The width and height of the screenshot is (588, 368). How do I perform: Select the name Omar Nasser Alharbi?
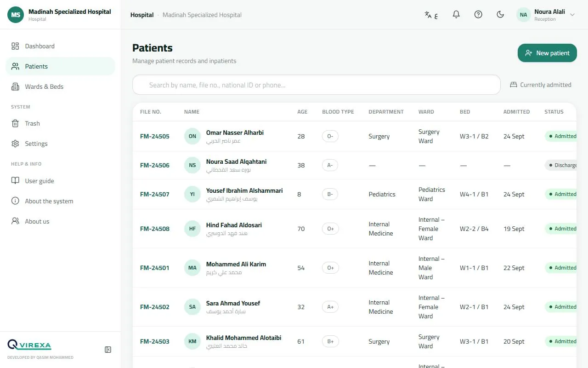(x=235, y=132)
